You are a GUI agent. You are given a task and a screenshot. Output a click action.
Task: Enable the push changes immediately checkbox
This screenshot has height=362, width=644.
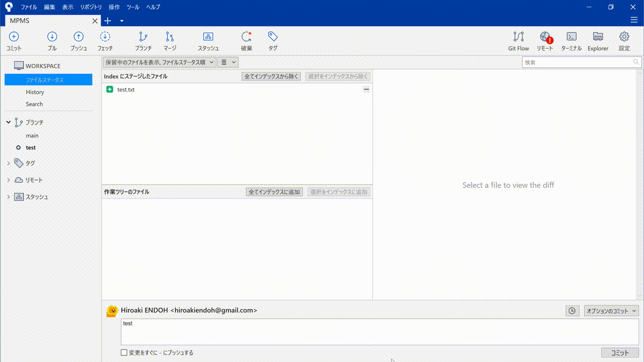(x=124, y=352)
